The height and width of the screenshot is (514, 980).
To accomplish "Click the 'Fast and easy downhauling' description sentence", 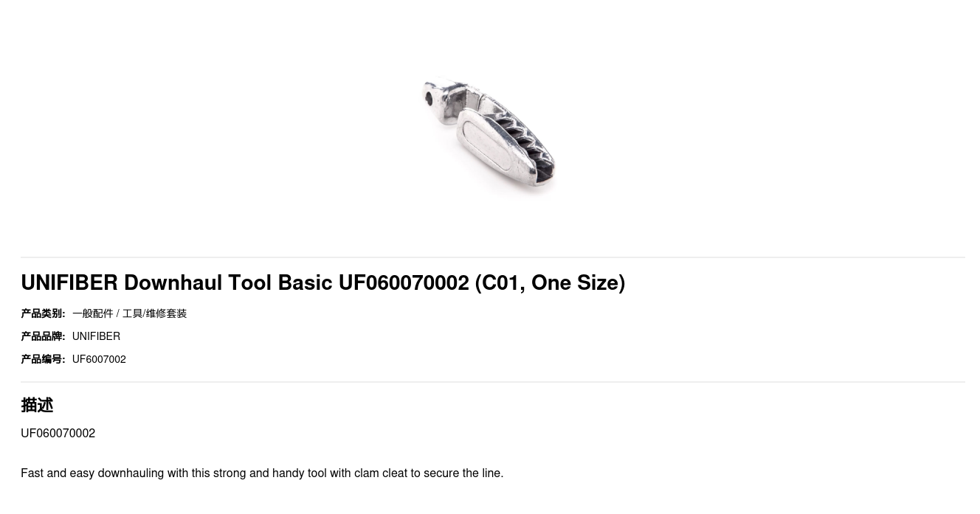I will click(262, 473).
